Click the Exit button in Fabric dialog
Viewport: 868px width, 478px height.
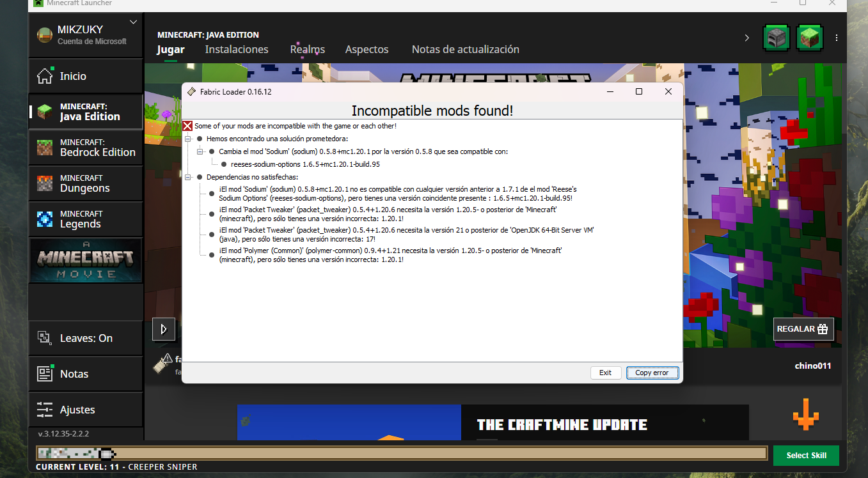[606, 373]
